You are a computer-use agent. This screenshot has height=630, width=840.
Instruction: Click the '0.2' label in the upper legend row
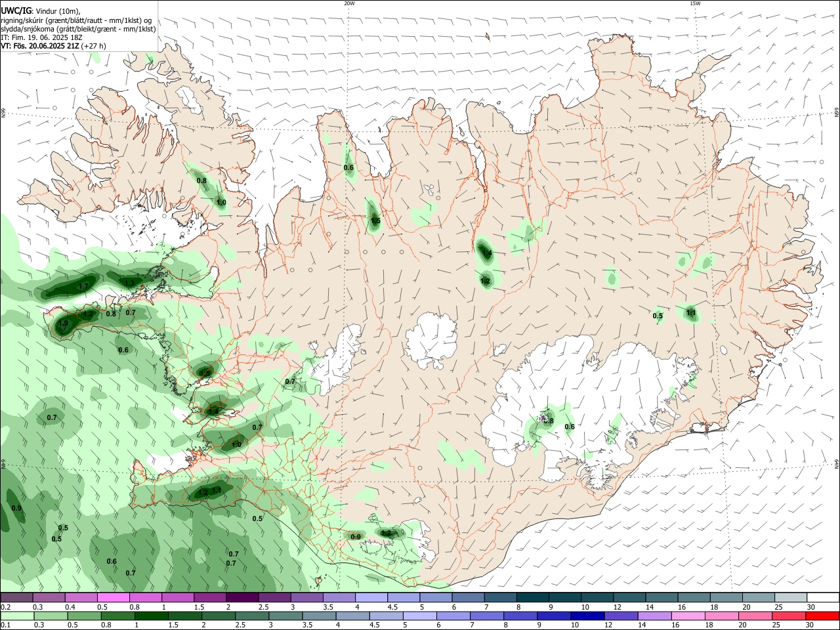[x=5, y=607]
